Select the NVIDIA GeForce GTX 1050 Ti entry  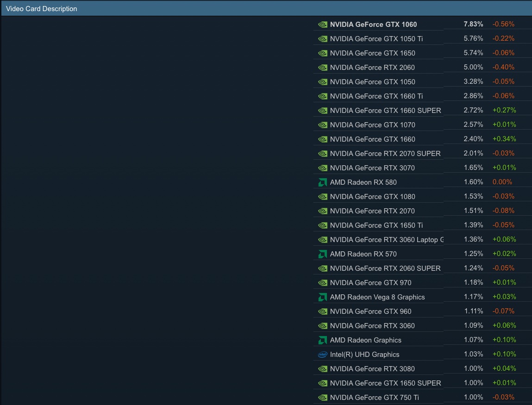tap(376, 38)
